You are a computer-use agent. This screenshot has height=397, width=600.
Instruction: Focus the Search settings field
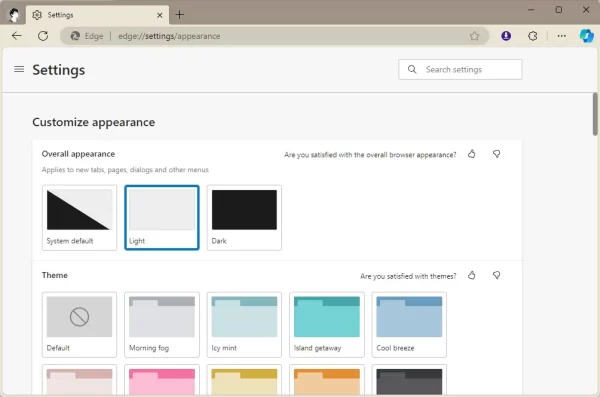point(460,69)
